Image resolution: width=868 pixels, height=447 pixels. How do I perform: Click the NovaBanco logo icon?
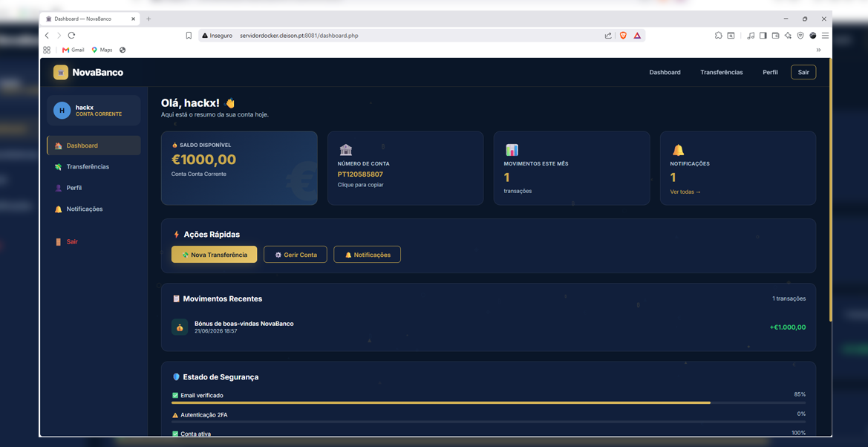click(60, 72)
